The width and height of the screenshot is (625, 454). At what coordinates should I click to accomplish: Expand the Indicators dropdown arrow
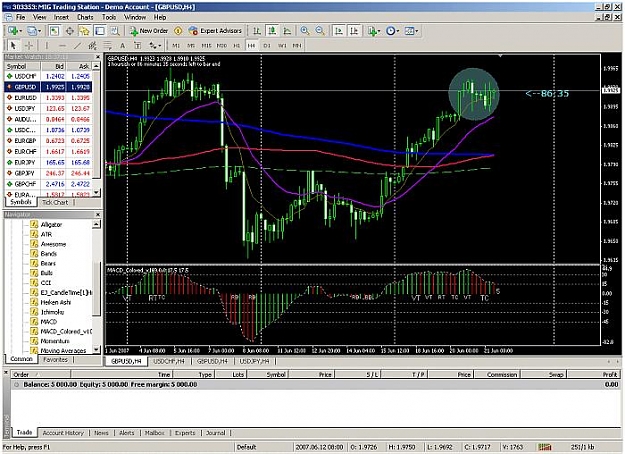pyautogui.click(x=379, y=31)
